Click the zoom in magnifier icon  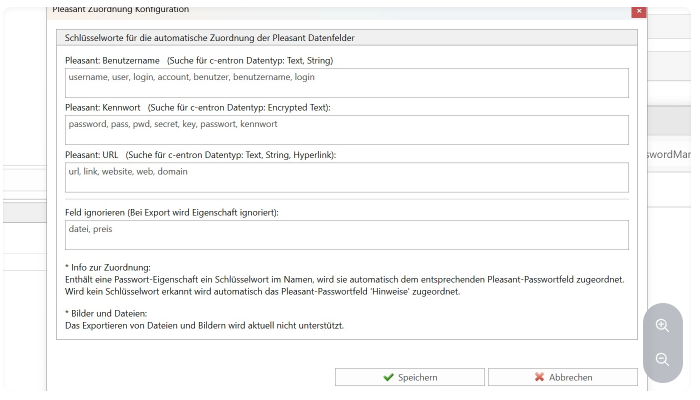pyautogui.click(x=662, y=325)
